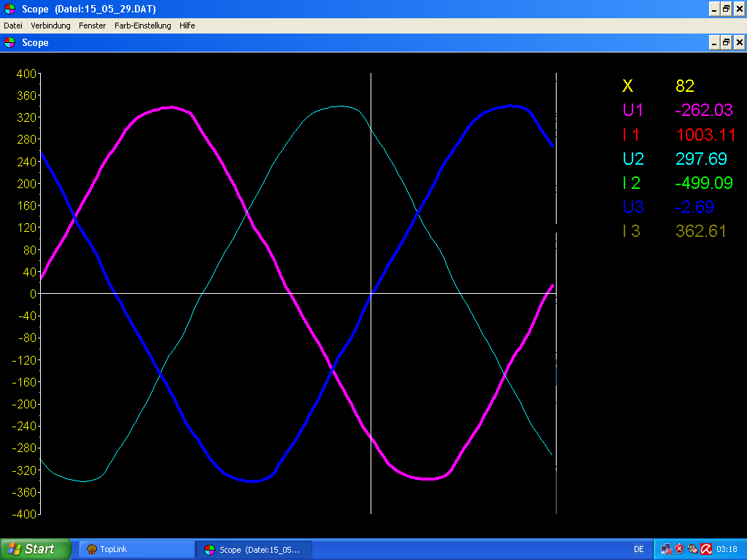Open the Datei menu
This screenshot has height=560, width=747.
13,26
